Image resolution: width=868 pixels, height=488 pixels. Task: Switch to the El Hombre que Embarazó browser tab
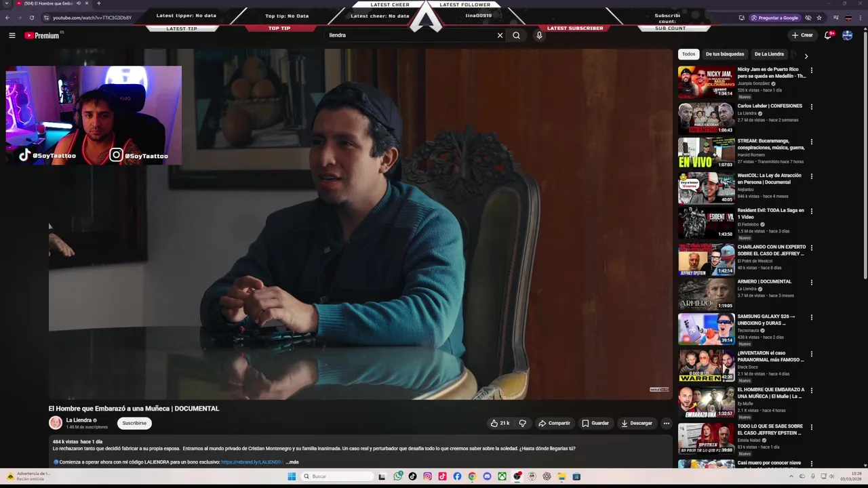(x=52, y=3)
